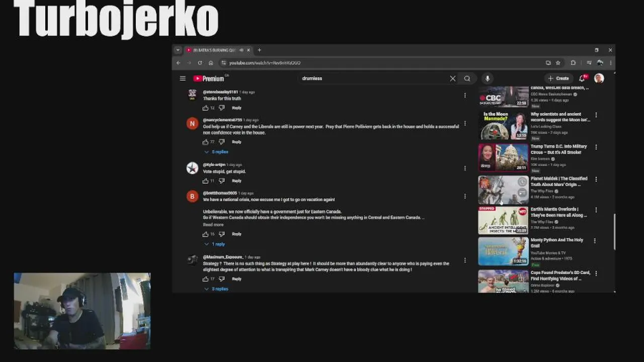The height and width of the screenshot is (362, 644).
Task: Click Read more on brettthomas comment
Action: pyautogui.click(x=213, y=225)
